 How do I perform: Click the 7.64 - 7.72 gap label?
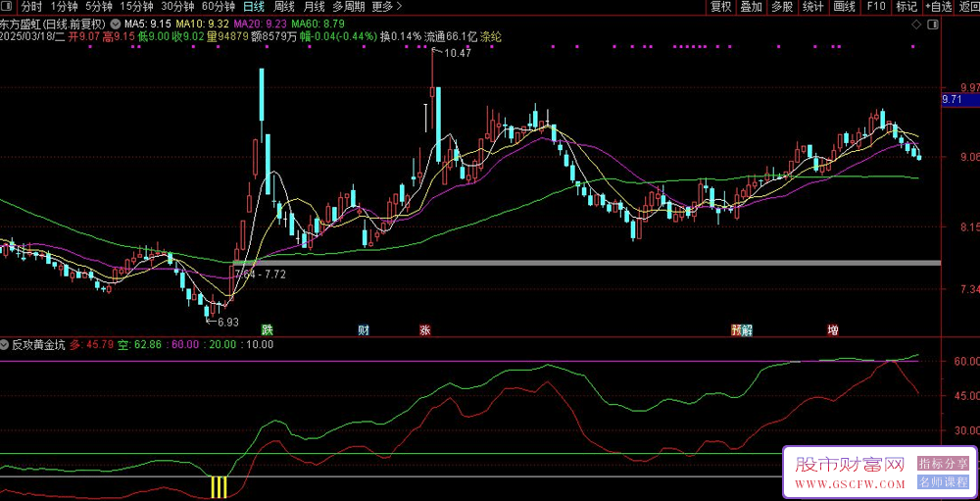(x=261, y=274)
